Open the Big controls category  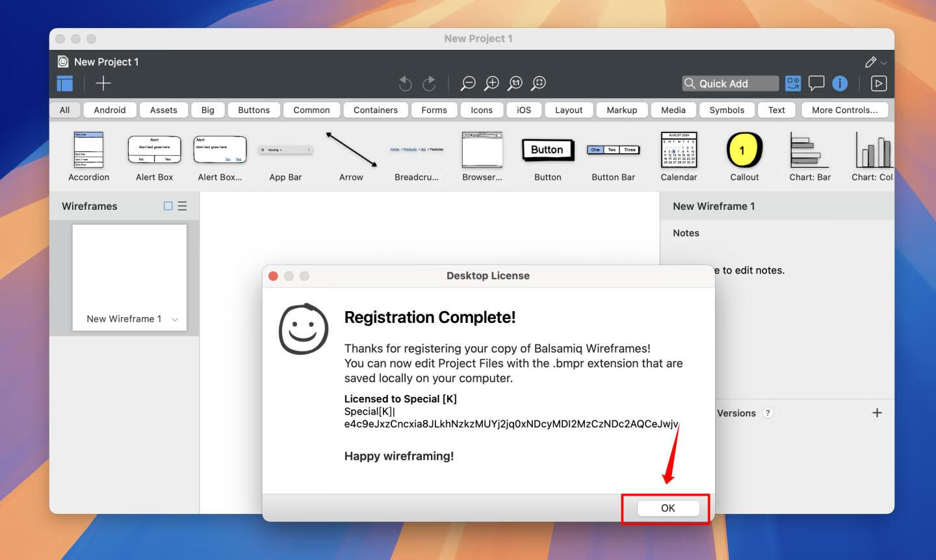[208, 110]
